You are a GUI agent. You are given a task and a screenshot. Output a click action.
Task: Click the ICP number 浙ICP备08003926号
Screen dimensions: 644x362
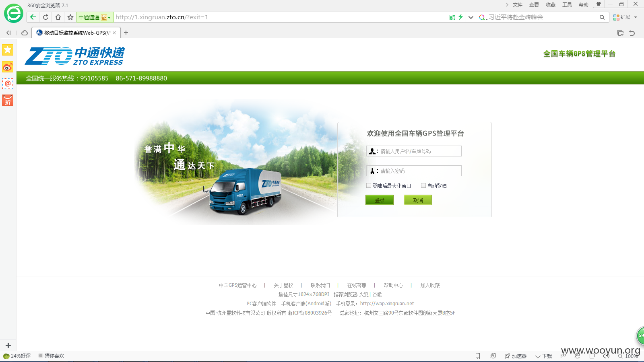tap(310, 313)
